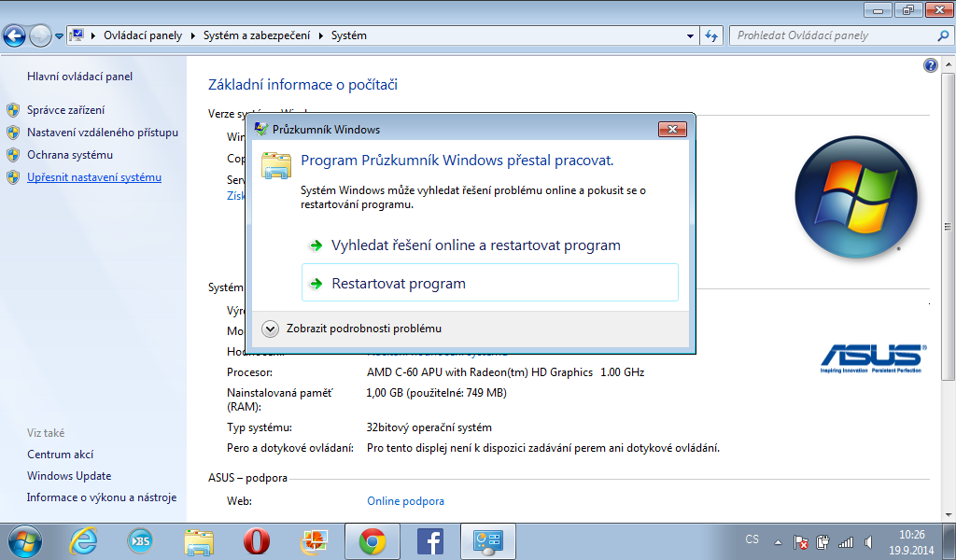Choose Restartovat program option
The image size is (956, 560).
pos(489,283)
